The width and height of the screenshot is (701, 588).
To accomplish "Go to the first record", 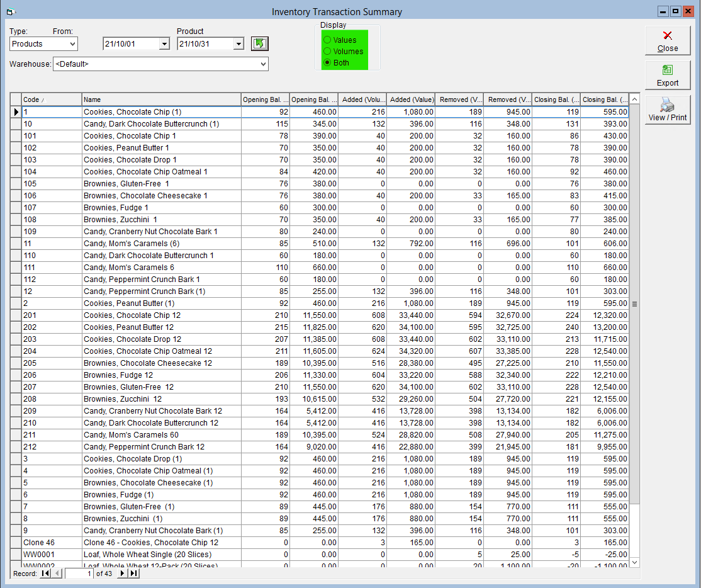I will (x=45, y=574).
